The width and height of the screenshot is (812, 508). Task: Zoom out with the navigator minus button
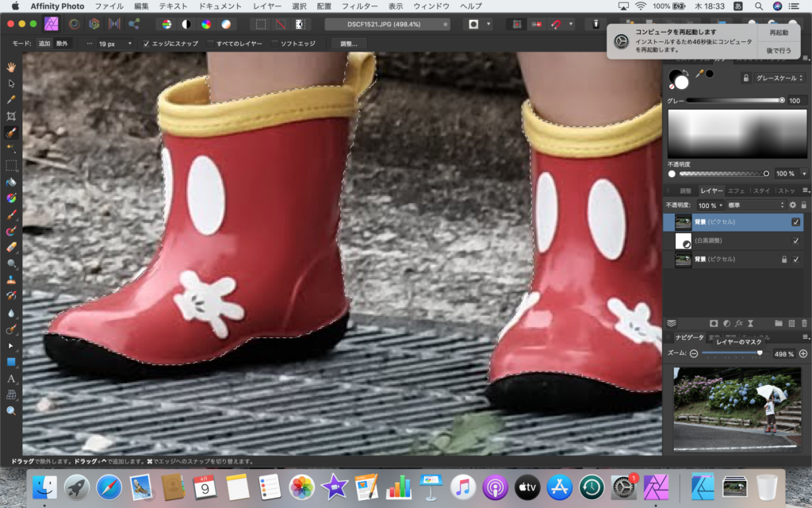(694, 353)
